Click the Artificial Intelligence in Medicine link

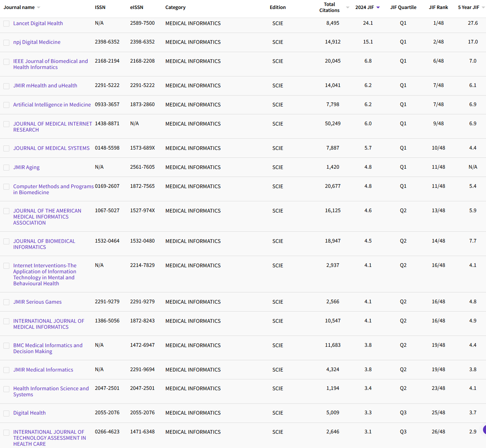point(52,105)
